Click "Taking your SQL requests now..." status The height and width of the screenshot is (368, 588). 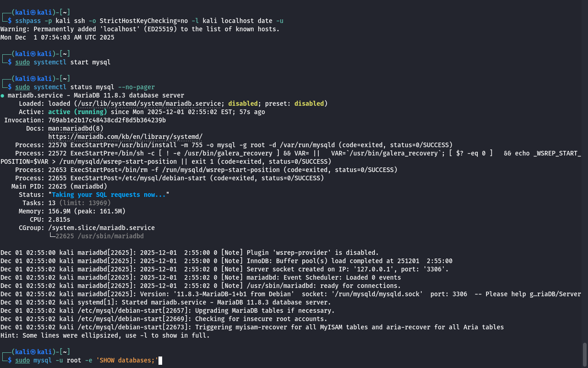pyautogui.click(x=108, y=195)
